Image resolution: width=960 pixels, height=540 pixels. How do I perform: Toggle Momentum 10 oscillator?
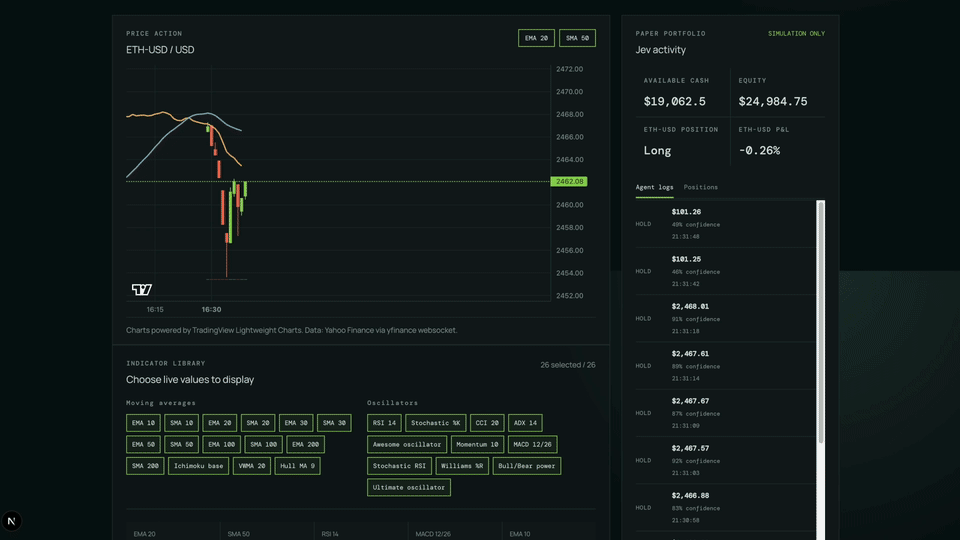478,444
